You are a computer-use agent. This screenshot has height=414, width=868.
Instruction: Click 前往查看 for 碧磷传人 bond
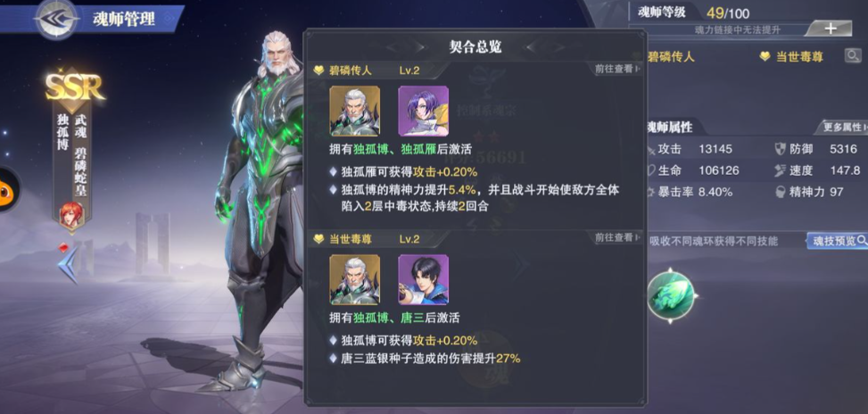(x=617, y=70)
